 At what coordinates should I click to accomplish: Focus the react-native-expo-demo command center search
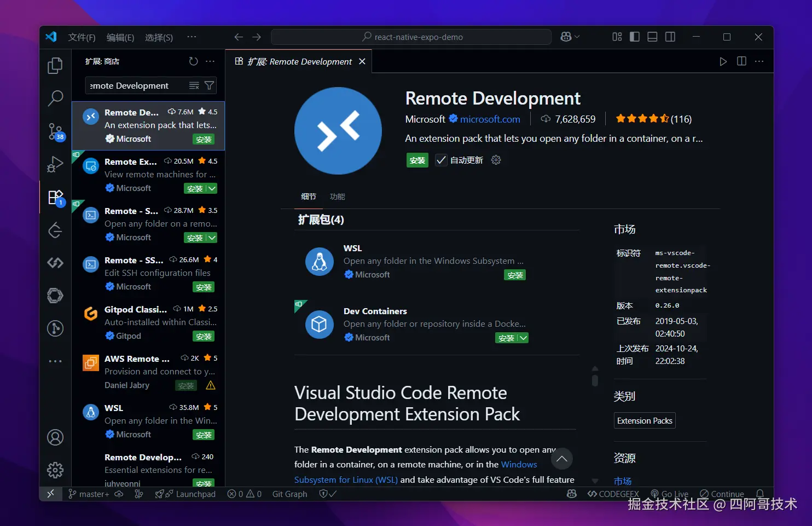(411, 37)
